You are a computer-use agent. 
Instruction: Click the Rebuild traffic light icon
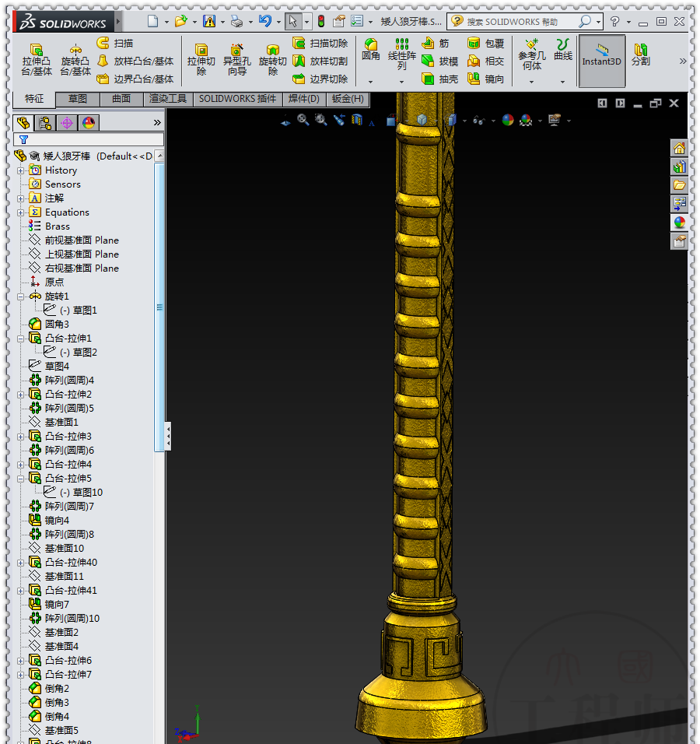(x=321, y=21)
